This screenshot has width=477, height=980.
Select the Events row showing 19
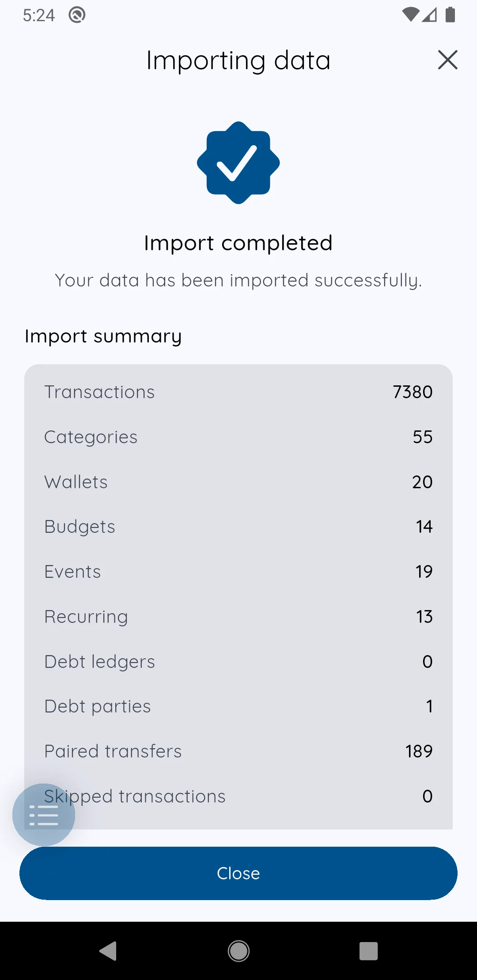pos(238,572)
